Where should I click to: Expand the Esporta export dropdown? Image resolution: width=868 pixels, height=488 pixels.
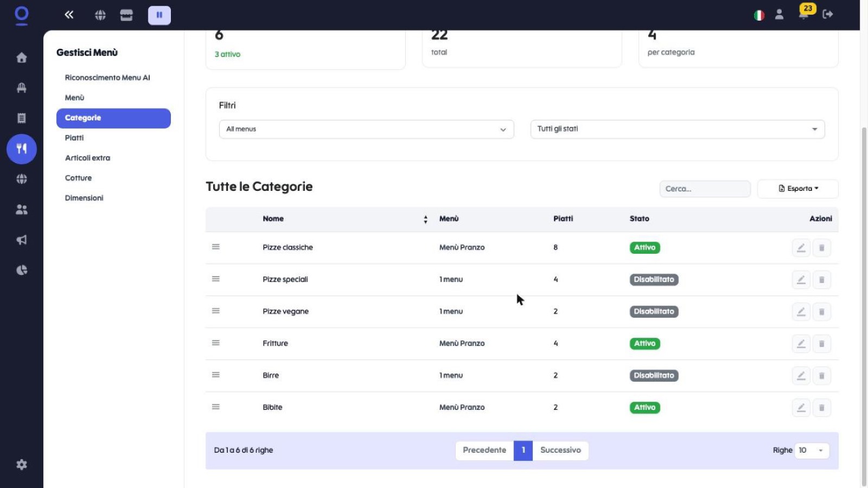(798, 189)
